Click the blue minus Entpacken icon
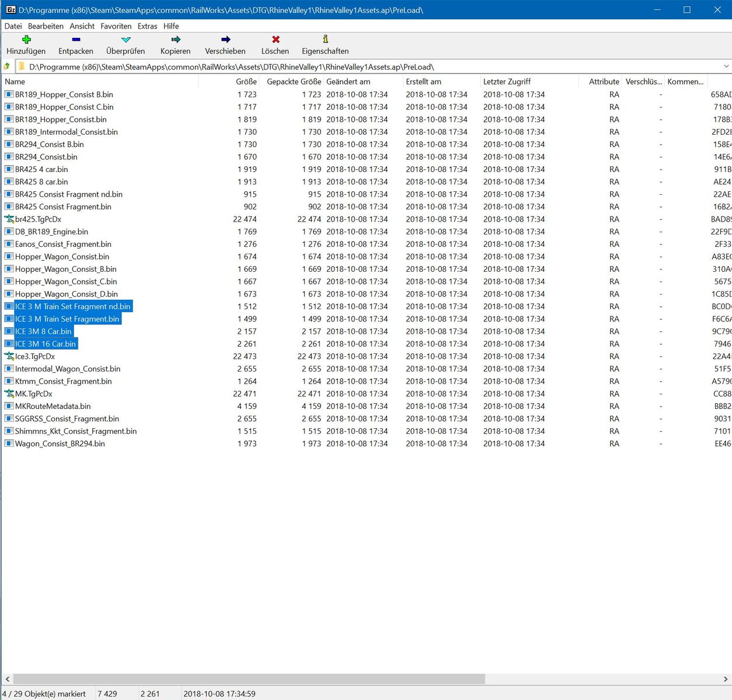Viewport: 732px width, 700px height. pos(76,40)
